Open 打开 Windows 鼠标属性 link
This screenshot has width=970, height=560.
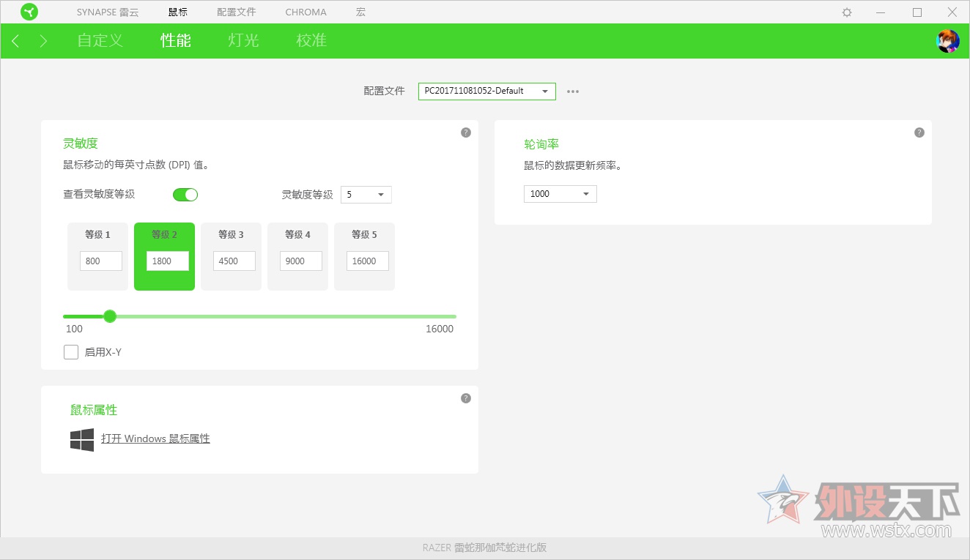(x=155, y=438)
